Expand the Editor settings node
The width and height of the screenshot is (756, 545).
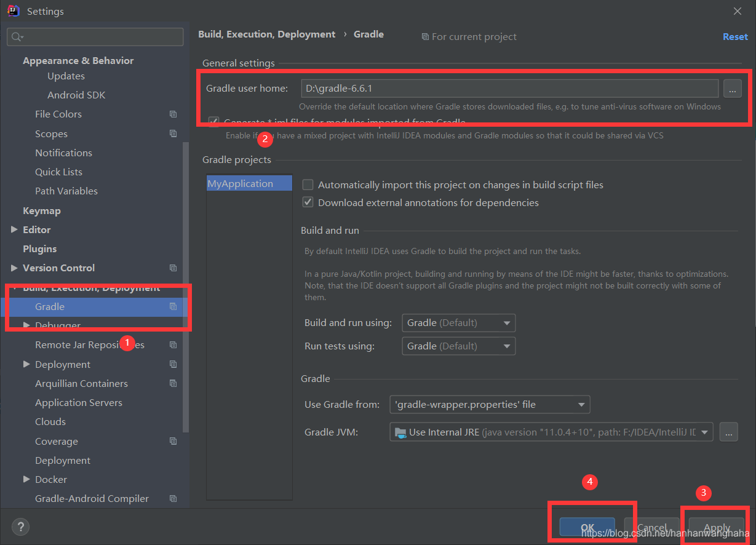point(15,229)
